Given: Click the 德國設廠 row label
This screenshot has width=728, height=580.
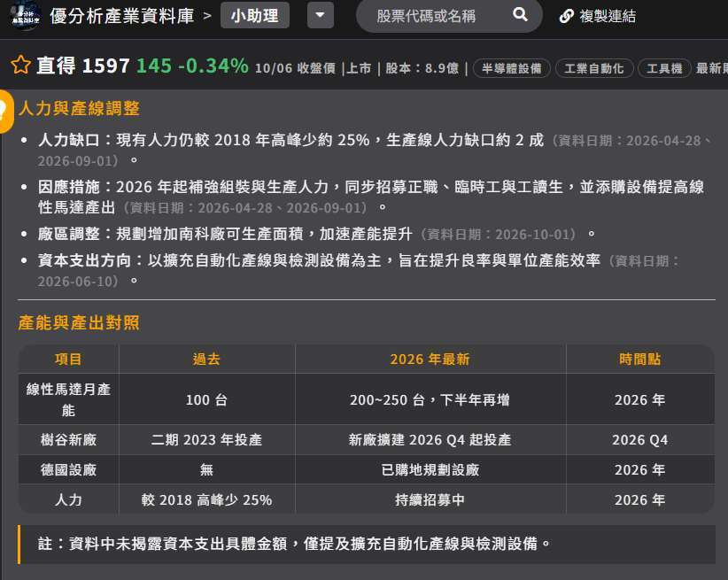Looking at the screenshot, I should tap(68, 470).
